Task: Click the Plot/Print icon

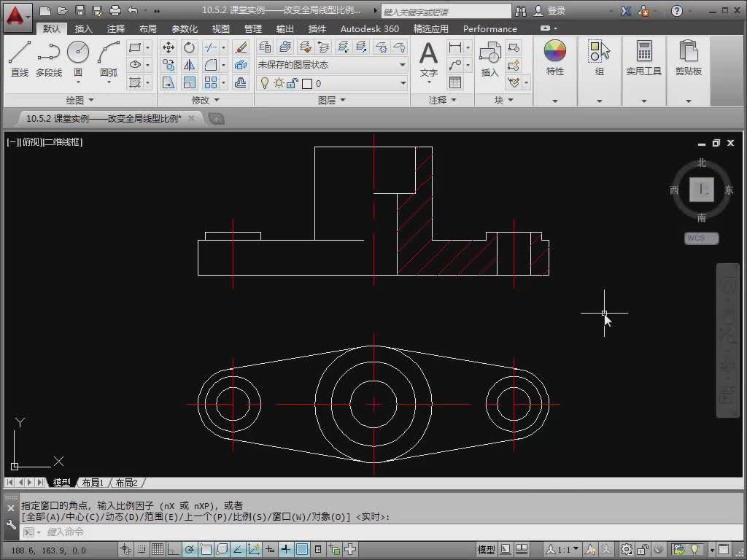Action: pos(115,10)
